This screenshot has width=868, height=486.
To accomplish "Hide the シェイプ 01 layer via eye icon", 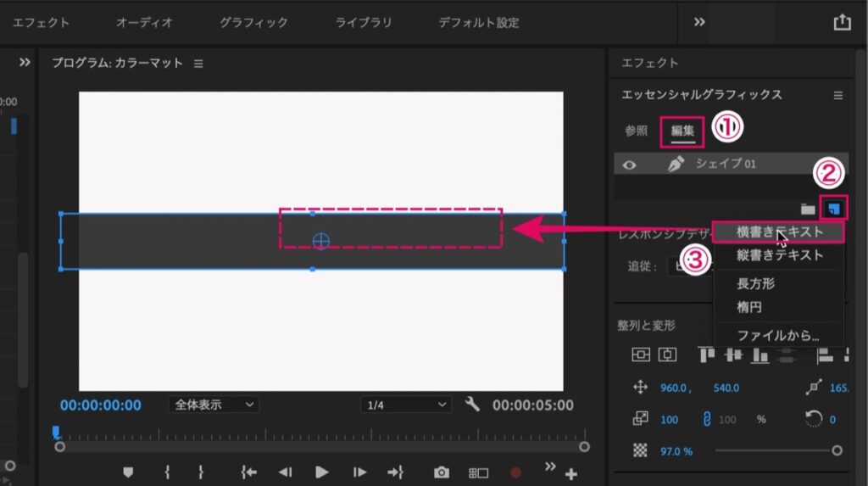I will 630,165.
